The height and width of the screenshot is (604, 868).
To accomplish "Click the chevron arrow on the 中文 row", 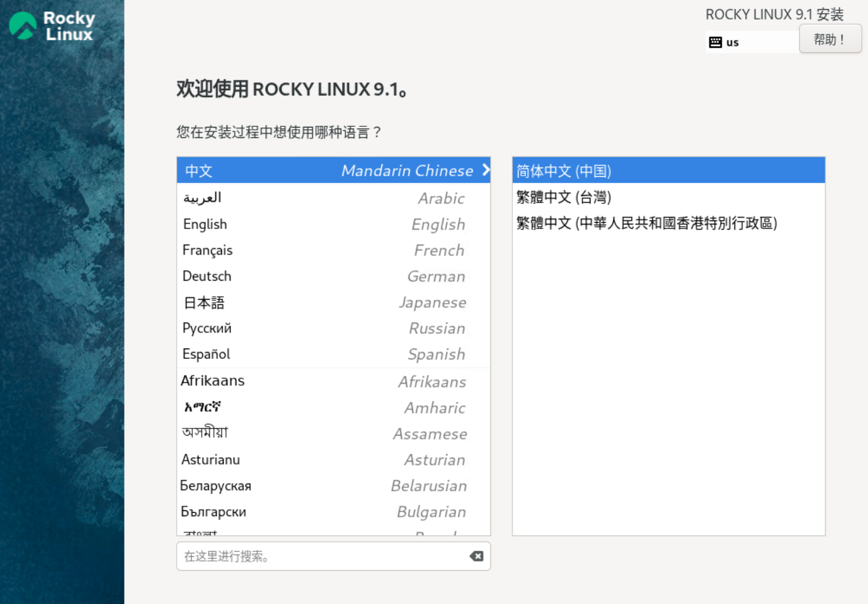I will pyautogui.click(x=486, y=170).
